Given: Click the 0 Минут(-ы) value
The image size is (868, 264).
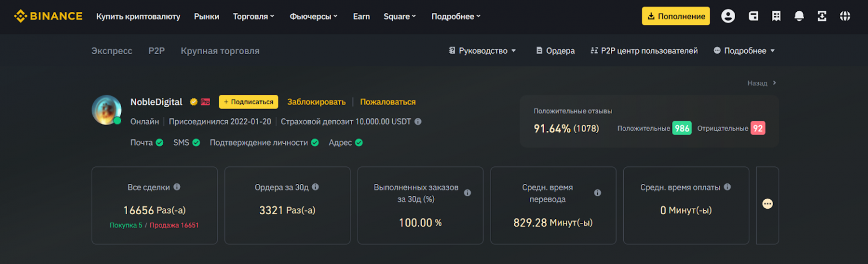Looking at the screenshot, I should click(x=686, y=210).
